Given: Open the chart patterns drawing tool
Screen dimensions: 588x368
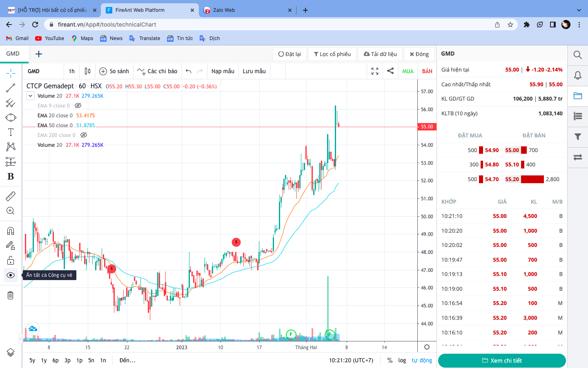Looking at the screenshot, I should pos(11,147).
